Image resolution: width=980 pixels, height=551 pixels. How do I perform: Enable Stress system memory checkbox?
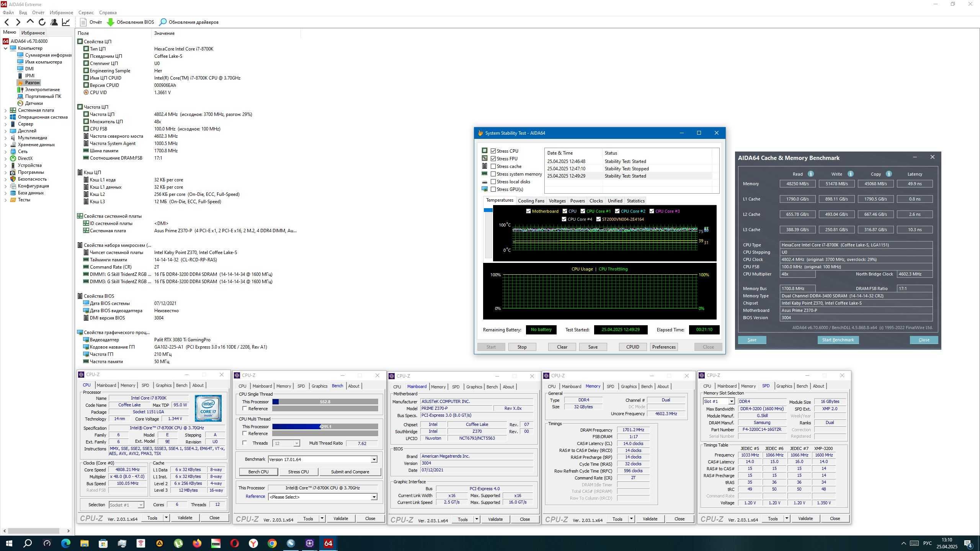493,174
